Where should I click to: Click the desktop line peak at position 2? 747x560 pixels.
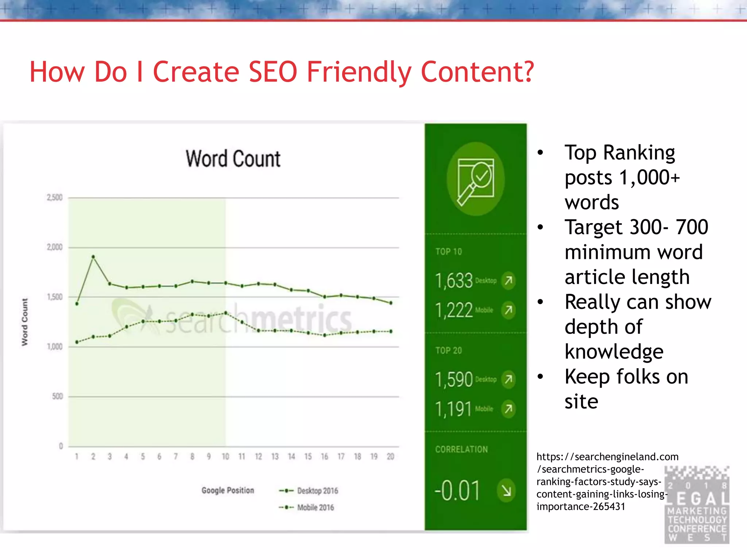pos(93,257)
